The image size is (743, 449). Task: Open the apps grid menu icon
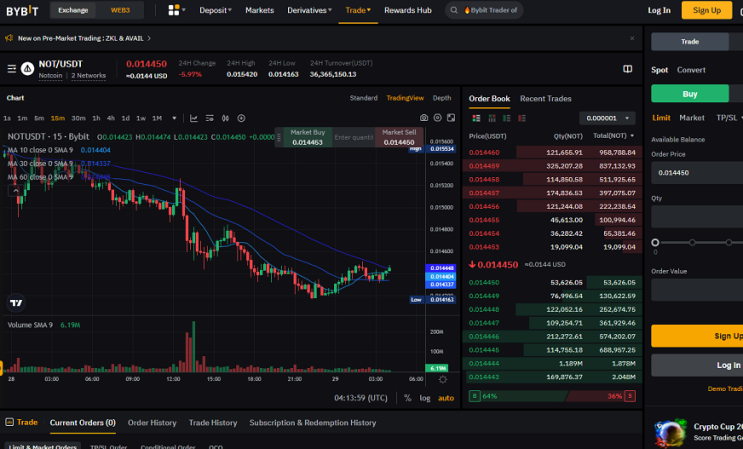tap(174, 10)
